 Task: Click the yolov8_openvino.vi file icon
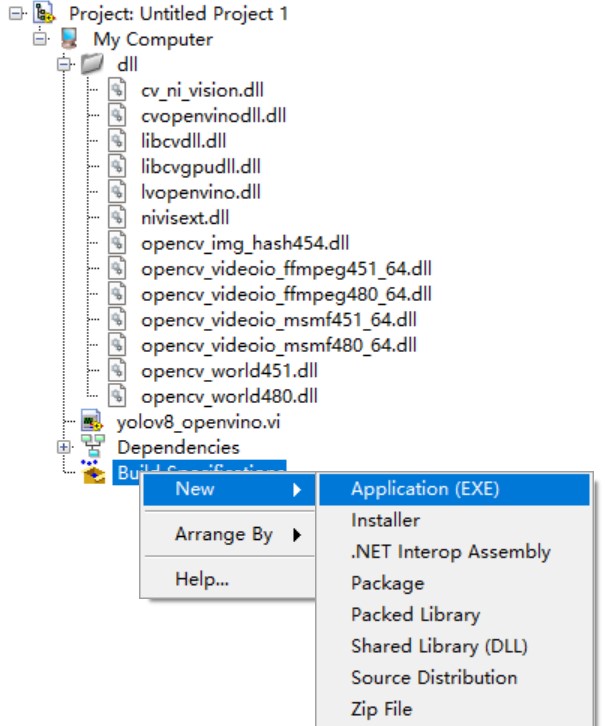[x=93, y=422]
